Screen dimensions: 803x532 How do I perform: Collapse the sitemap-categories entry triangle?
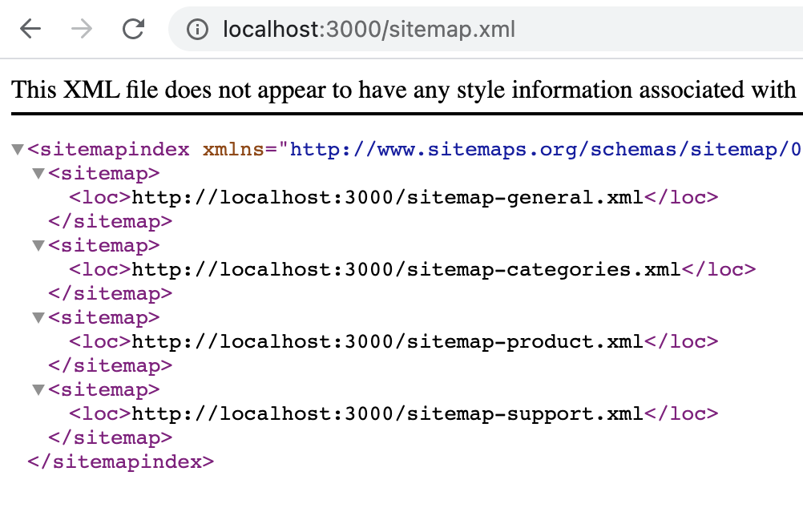(38, 245)
